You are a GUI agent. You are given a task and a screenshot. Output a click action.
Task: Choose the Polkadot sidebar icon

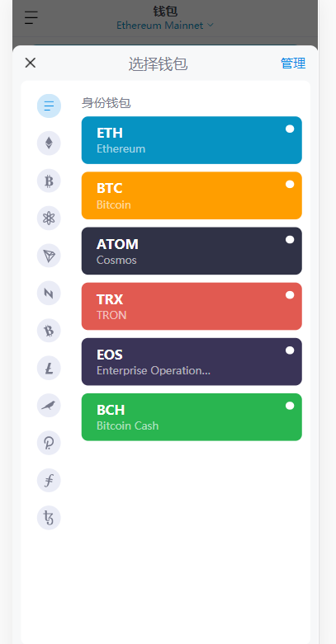pyautogui.click(x=49, y=443)
